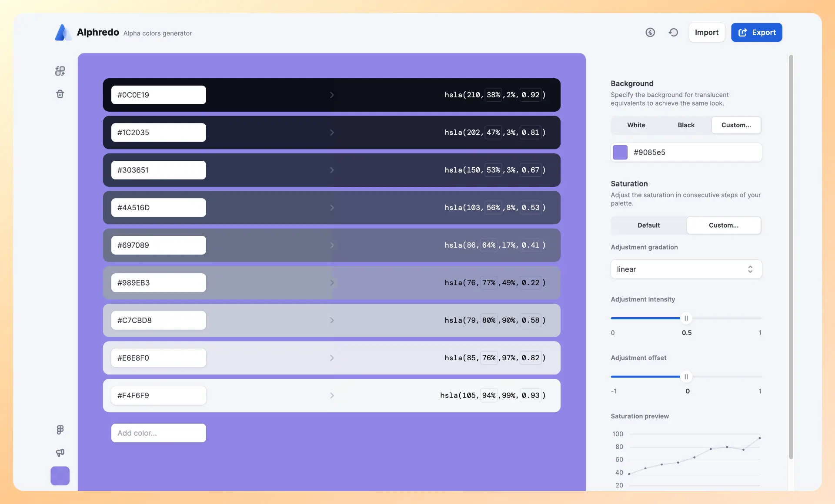The image size is (835, 504).
Task: Select the Custom... saturation tab
Action: [723, 225]
